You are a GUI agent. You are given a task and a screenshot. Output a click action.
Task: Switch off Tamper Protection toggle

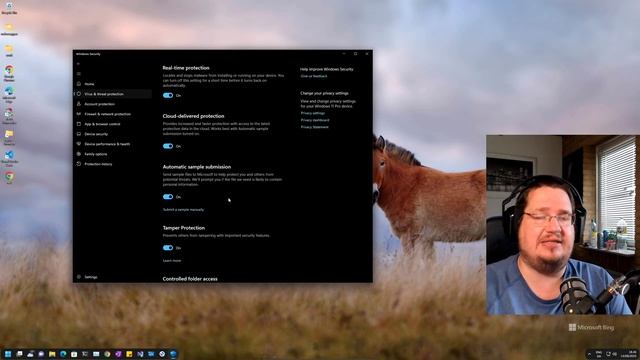click(x=168, y=248)
